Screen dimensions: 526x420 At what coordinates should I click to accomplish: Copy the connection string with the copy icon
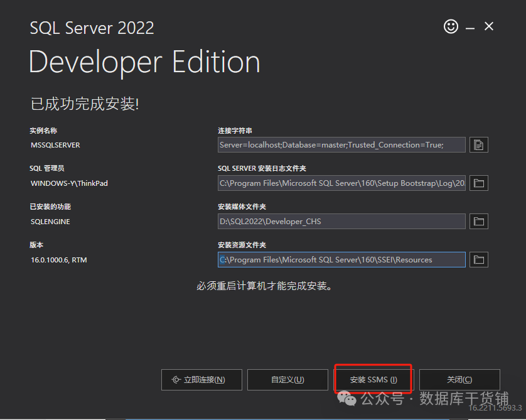pos(479,145)
